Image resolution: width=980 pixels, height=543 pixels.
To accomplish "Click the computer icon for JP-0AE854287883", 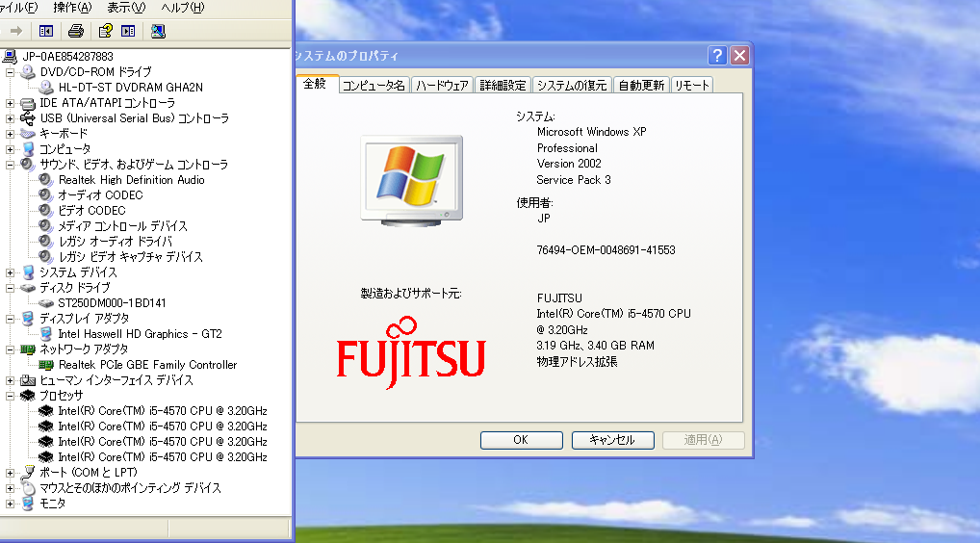I will pyautogui.click(x=10, y=56).
